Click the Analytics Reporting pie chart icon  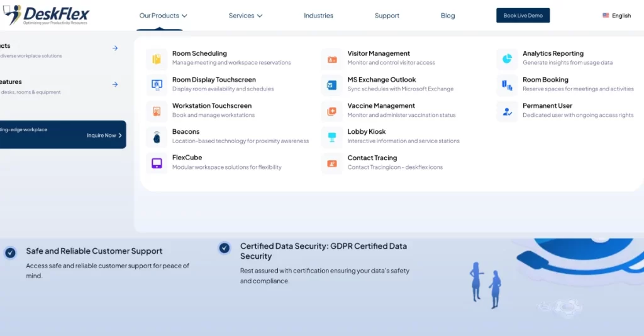click(x=507, y=58)
